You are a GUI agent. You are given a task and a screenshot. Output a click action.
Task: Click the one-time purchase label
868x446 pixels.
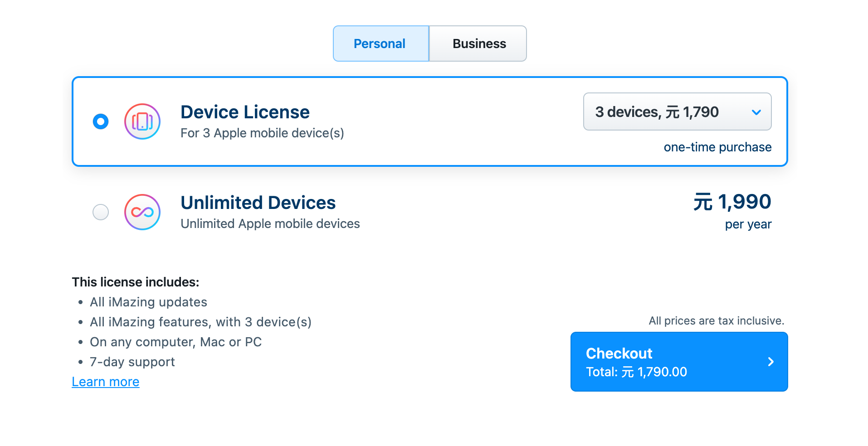tap(717, 147)
